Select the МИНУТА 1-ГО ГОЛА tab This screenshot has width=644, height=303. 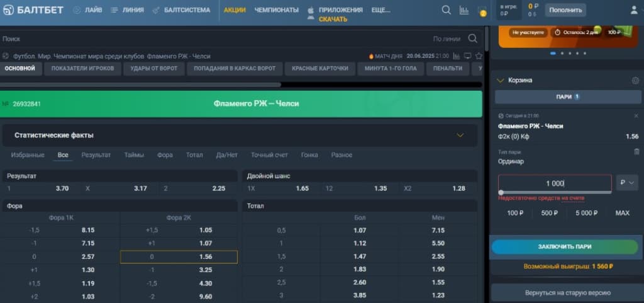(391, 69)
